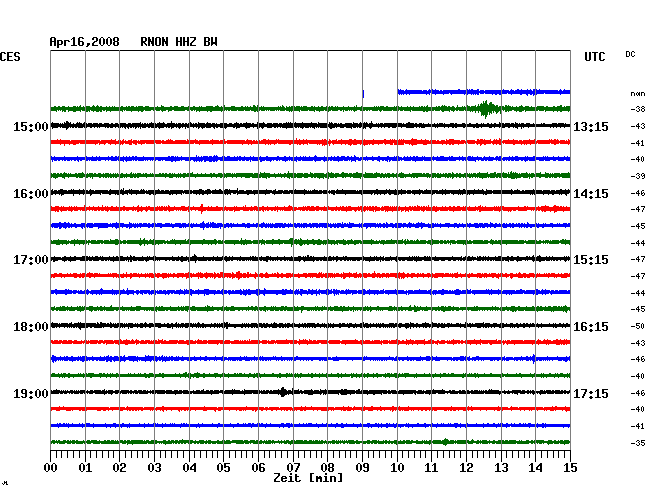Select the 16:00 local time label
650x494 pixels.
tap(31, 194)
